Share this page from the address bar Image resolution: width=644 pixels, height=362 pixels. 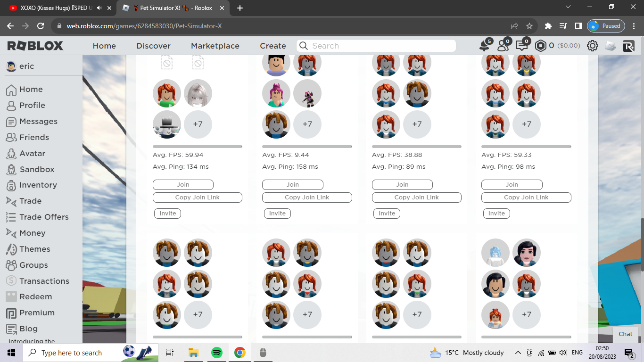coord(514,26)
